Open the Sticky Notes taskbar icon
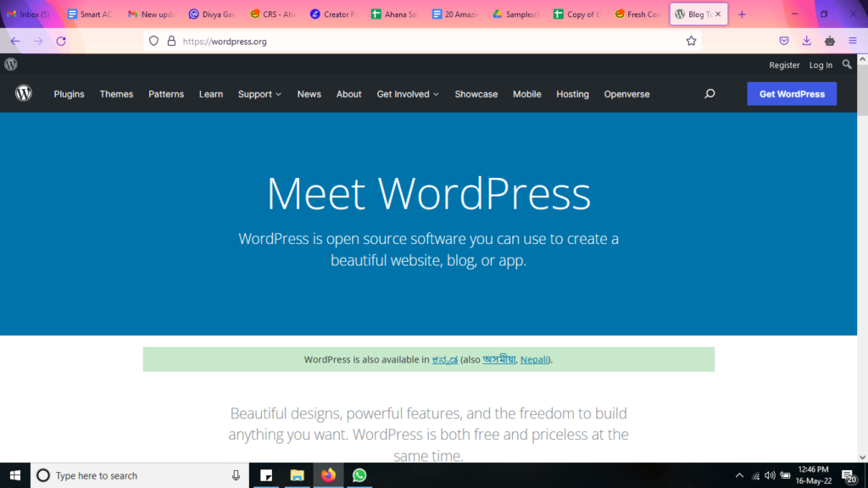868x488 pixels. [266, 475]
